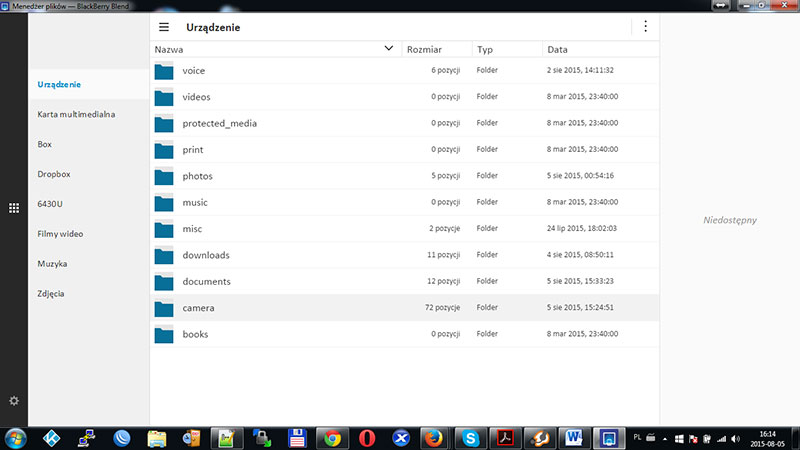Click the photos folder icon
Image resolution: width=800 pixels, height=450 pixels.
[164, 177]
